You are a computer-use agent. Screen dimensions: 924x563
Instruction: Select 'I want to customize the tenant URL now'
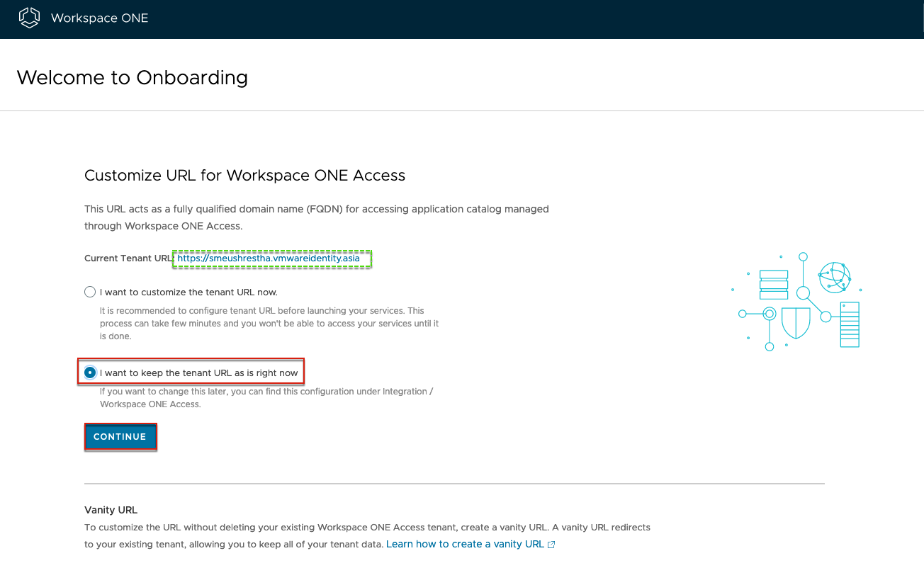(90, 292)
